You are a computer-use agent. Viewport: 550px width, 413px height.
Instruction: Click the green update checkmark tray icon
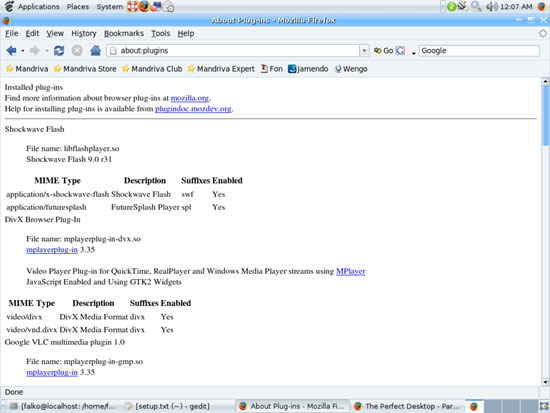(x=452, y=6)
